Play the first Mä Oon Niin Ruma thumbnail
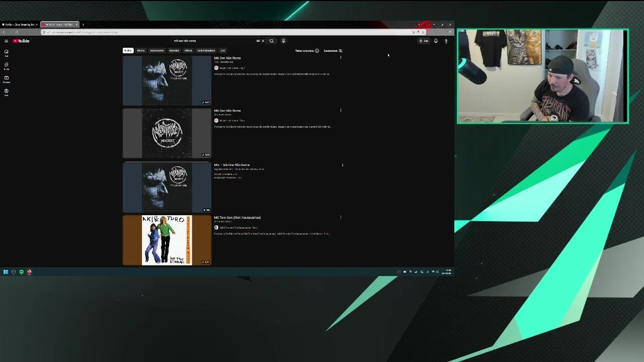Screen dimensions: 644x362 pos(167,80)
